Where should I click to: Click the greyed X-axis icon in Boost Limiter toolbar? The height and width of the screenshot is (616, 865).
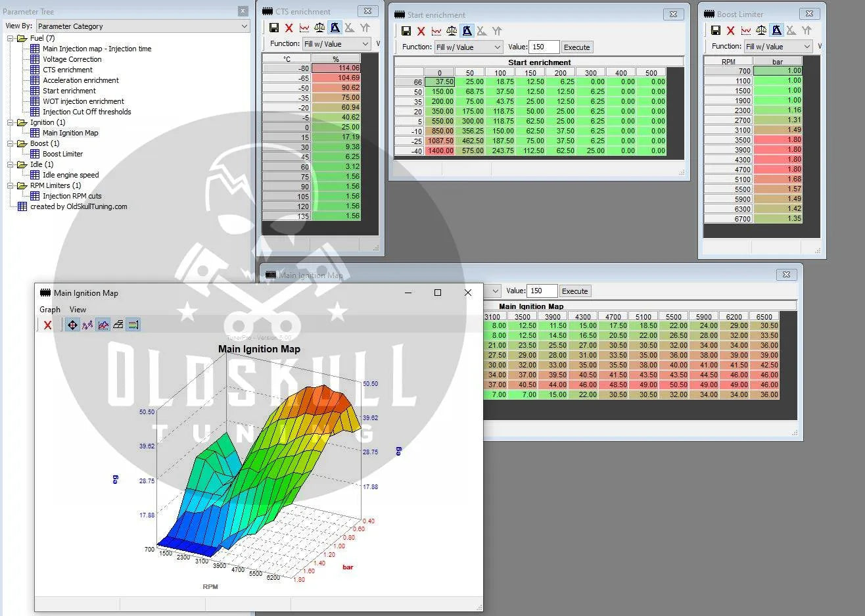791,30
